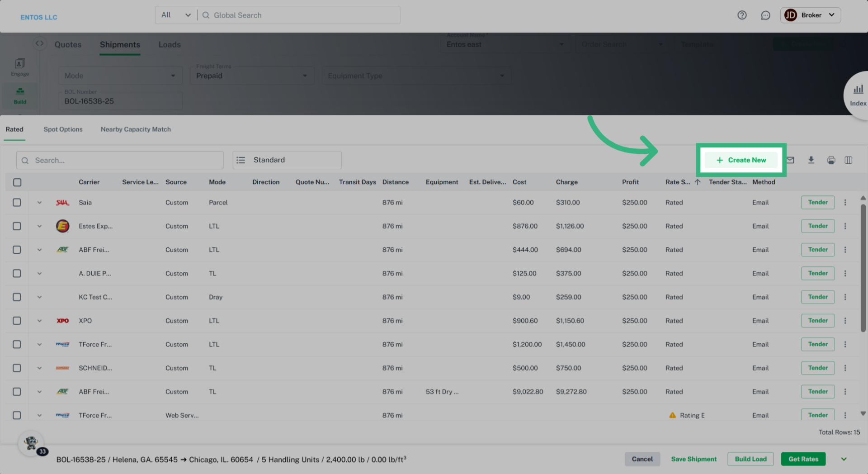This screenshot has height=474, width=868.
Task: Open the Broker user menu
Action: (810, 15)
